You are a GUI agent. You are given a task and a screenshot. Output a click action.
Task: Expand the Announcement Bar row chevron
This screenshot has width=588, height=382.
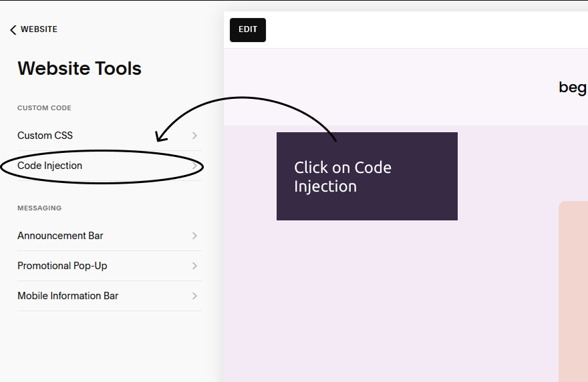194,236
